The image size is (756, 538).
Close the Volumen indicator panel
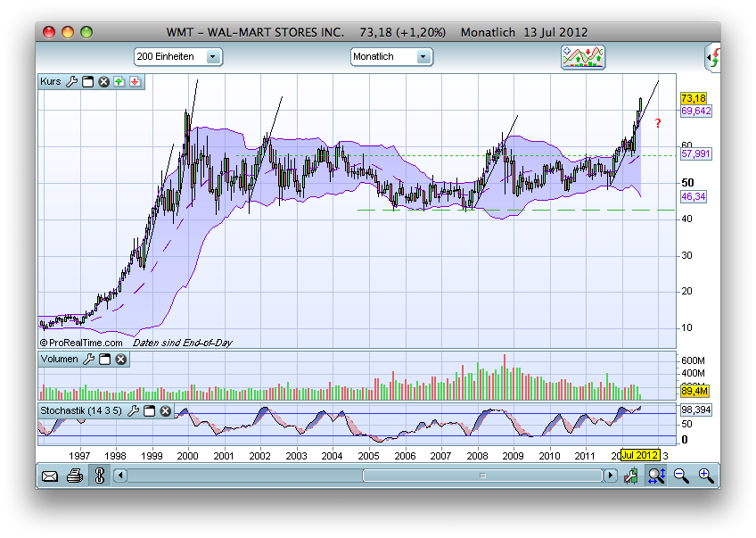coord(121,359)
